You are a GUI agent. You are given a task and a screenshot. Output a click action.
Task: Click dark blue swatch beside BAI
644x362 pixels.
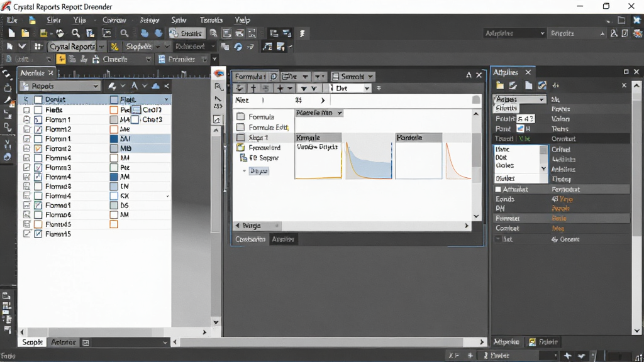[x=114, y=139]
